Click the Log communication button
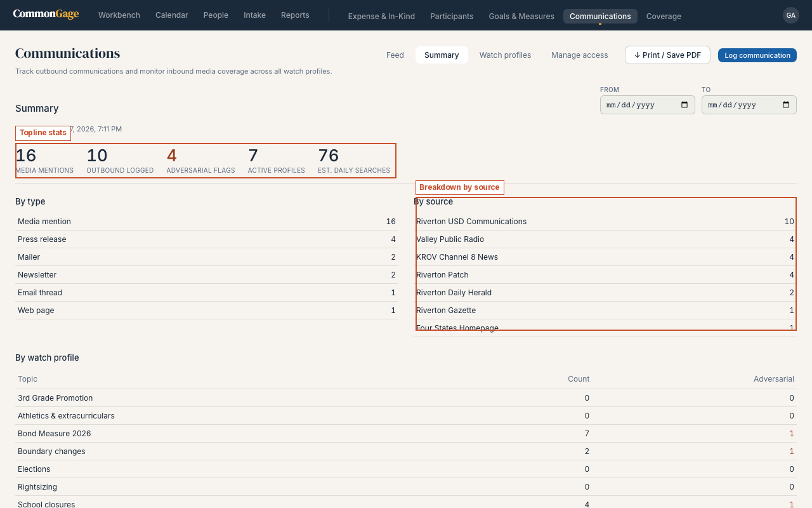The image size is (812, 508). coord(757,55)
